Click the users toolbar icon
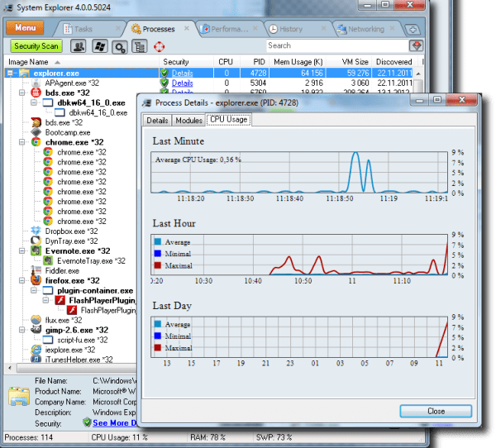This screenshot has width=496, height=448. pos(79,46)
